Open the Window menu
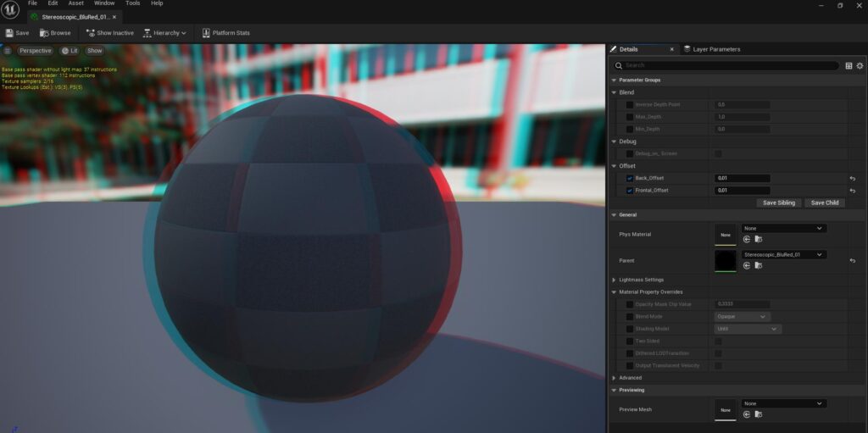This screenshot has height=433, width=868. click(104, 3)
